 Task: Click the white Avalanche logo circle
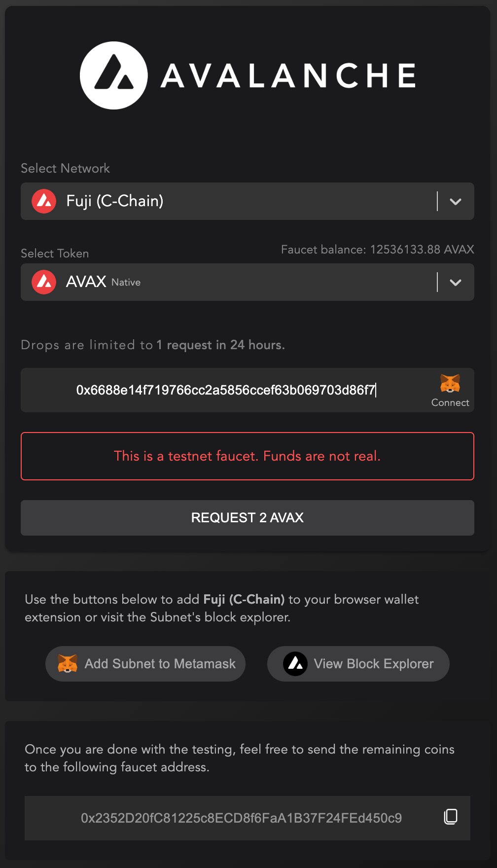click(114, 75)
